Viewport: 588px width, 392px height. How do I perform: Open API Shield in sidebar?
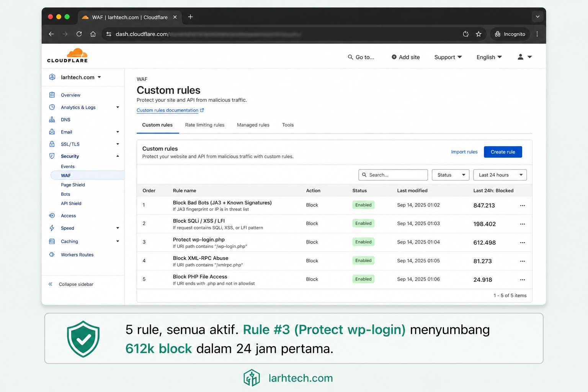[71, 203]
